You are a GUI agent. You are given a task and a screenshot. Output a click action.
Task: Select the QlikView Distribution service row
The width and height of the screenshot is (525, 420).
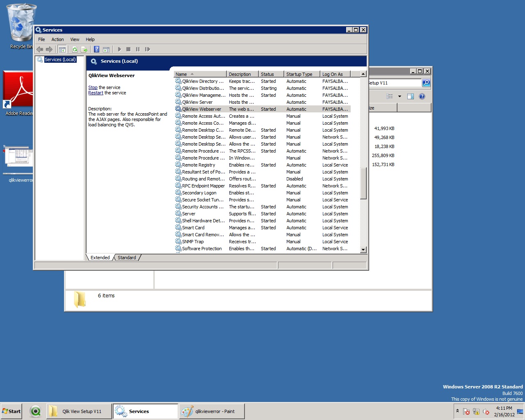262,88
